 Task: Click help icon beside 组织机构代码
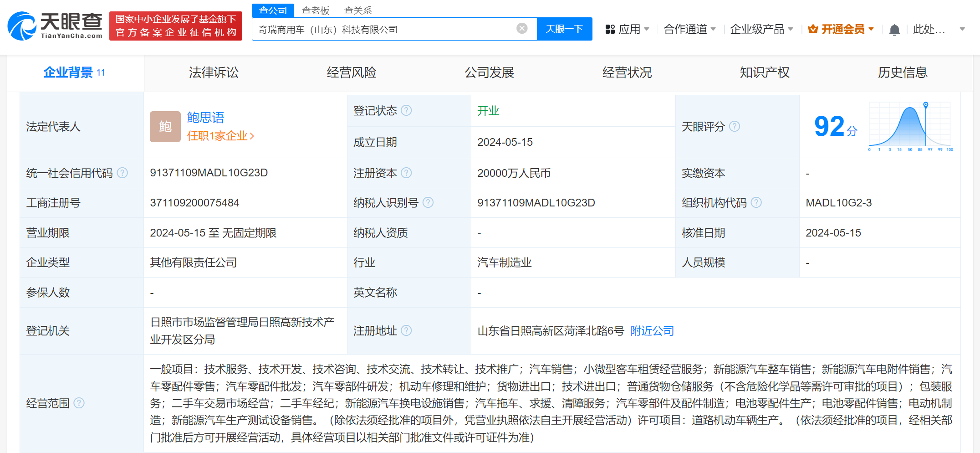[756, 203]
